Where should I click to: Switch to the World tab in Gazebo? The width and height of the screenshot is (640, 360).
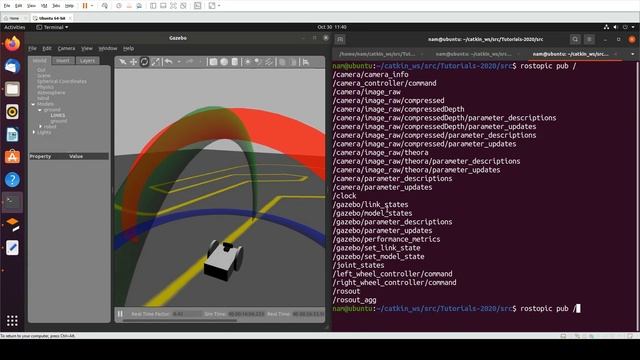(40, 60)
